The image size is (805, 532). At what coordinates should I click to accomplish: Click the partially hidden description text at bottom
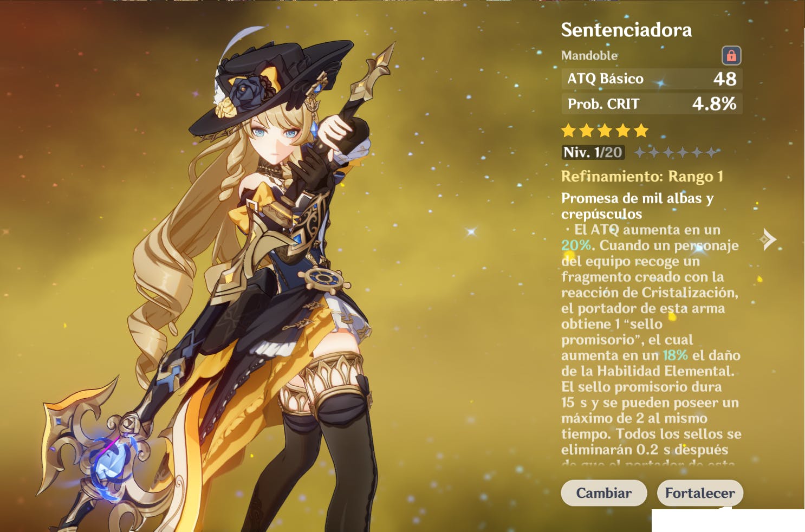click(x=648, y=463)
